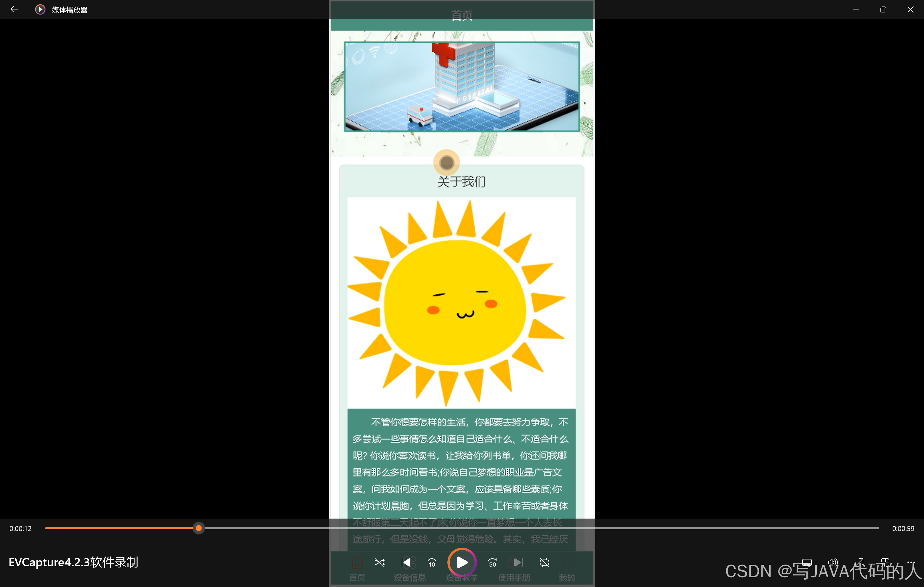Click the elapsed time label 0:00:12
Image resolution: width=924 pixels, height=587 pixels.
tap(20, 529)
